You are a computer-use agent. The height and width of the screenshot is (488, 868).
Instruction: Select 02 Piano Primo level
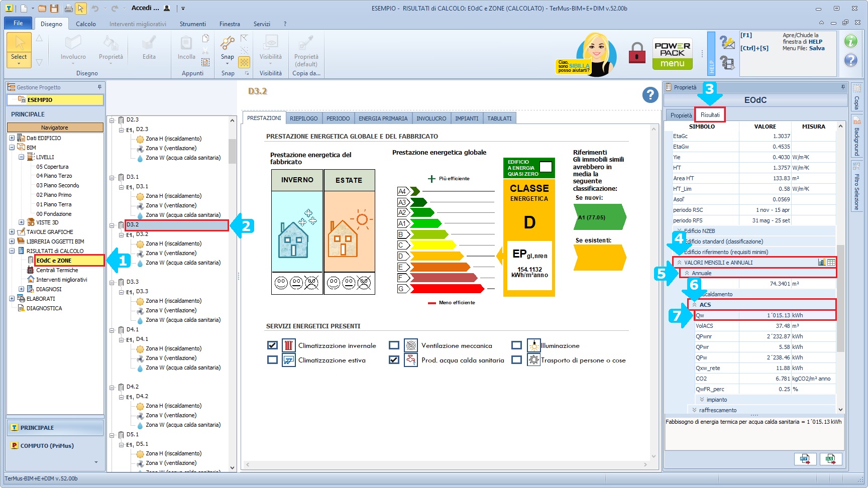point(54,195)
